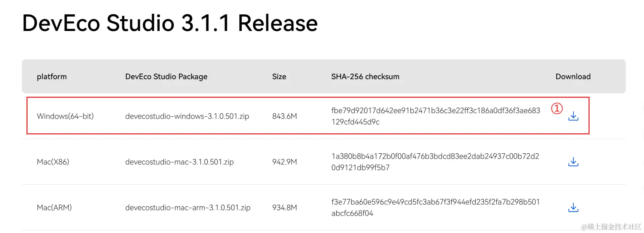Select the Mac(X86) platform cell

[53, 162]
